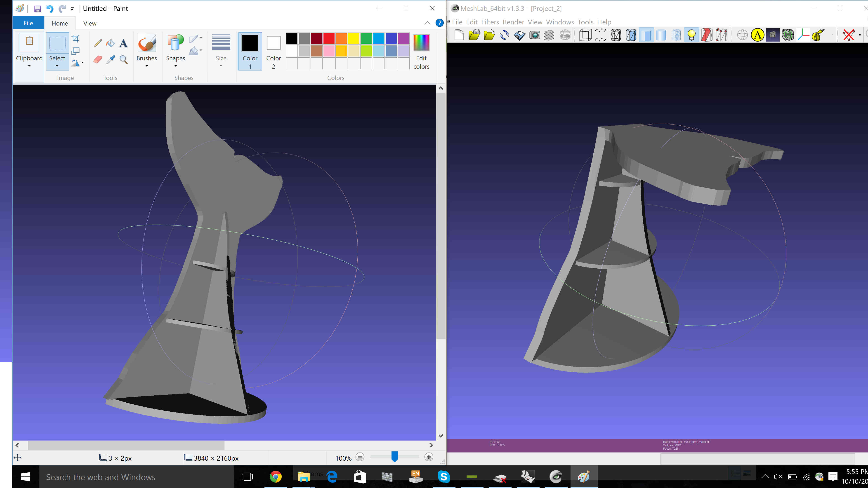The image size is (868, 488).
Task: Select the Fill with color bucket tool
Action: (x=111, y=43)
